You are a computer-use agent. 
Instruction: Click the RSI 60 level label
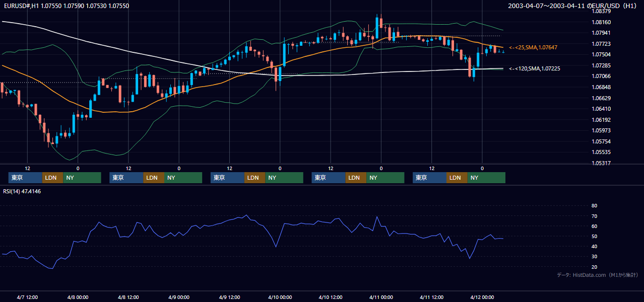(x=594, y=226)
